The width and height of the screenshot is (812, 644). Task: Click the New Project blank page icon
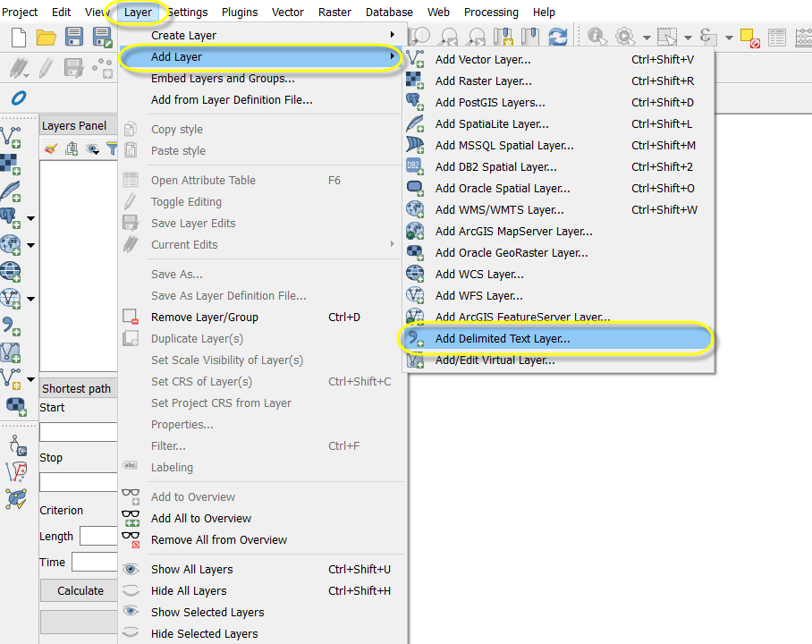[19, 37]
